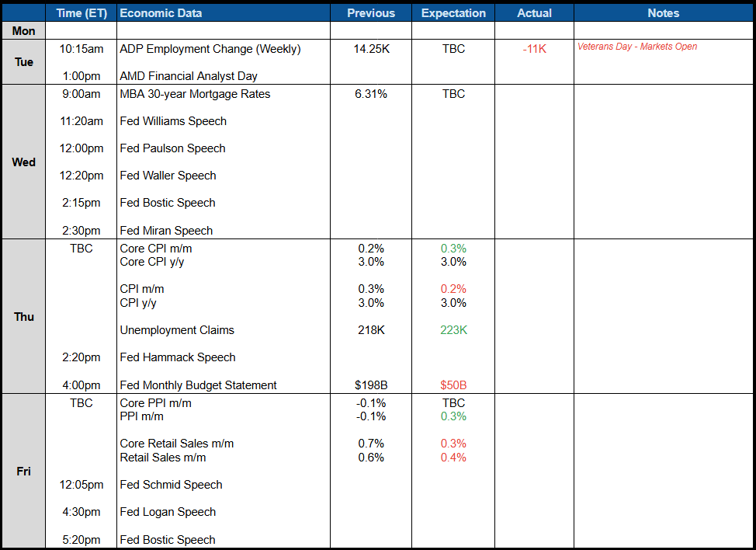Click 'Fed Miran Speech' entry
This screenshot has height=550, width=756.
[166, 231]
